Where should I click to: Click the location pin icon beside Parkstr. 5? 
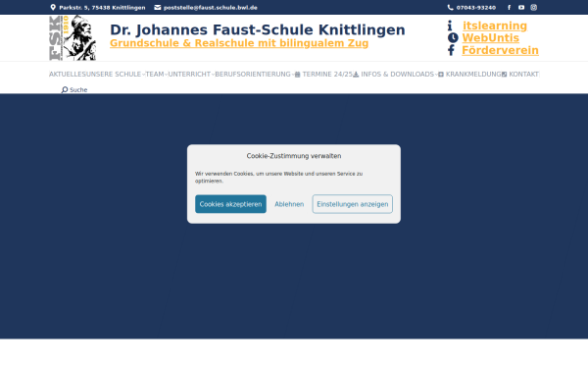click(x=53, y=8)
